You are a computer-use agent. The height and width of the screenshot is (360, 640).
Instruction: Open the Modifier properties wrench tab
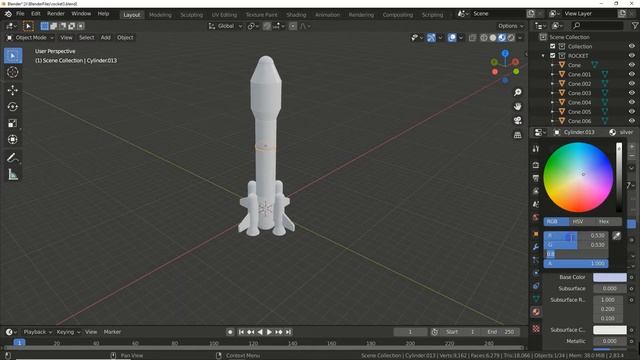[536, 247]
